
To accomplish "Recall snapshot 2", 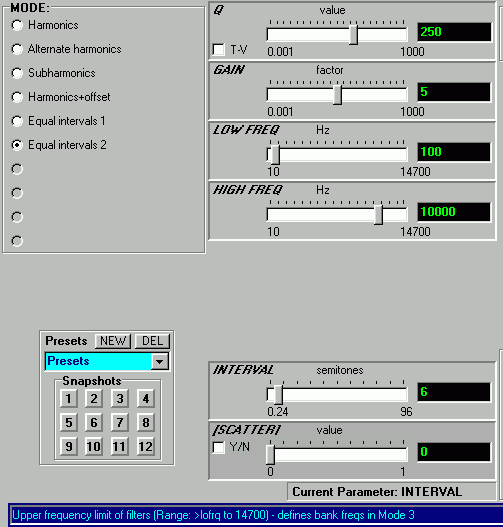I will (x=94, y=399).
